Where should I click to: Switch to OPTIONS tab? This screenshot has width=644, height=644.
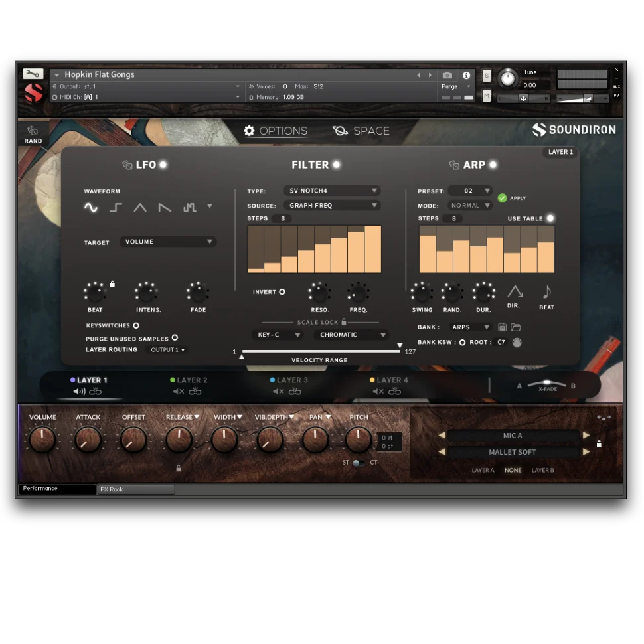275,131
